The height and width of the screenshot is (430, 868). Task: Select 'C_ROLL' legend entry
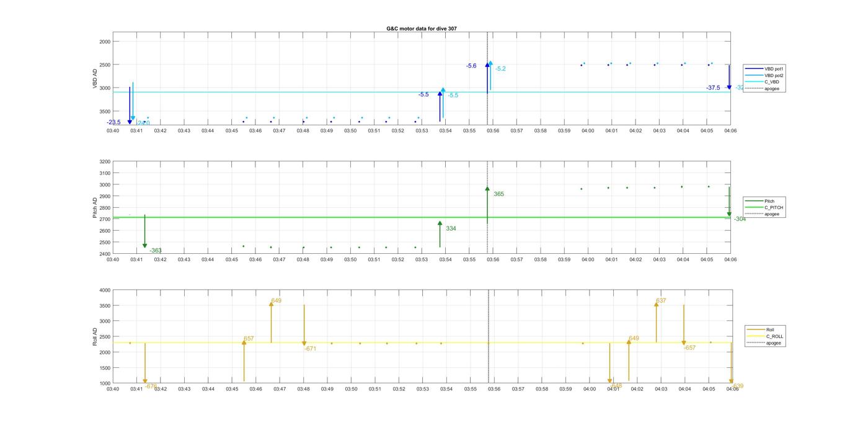(764, 336)
